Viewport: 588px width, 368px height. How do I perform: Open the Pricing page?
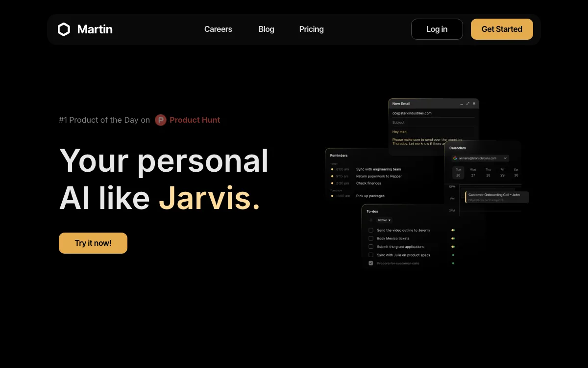point(312,29)
